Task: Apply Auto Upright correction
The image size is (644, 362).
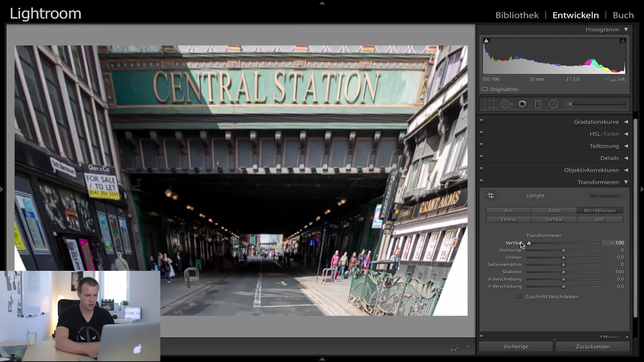Action: (x=554, y=210)
